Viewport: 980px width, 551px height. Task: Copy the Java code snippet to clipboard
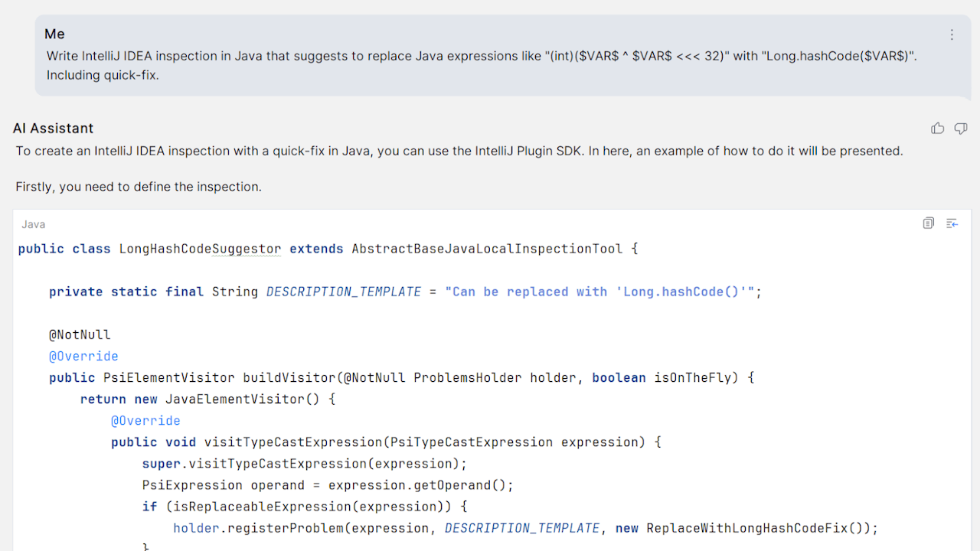(x=929, y=223)
